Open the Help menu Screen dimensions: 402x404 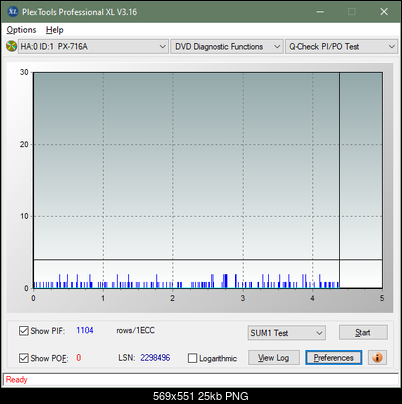[x=55, y=30]
